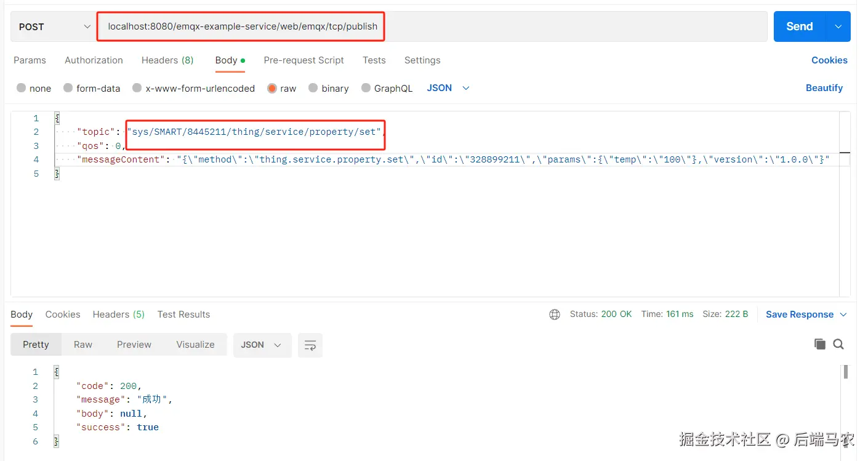
Task: Select the none body type radio
Action: (22, 88)
